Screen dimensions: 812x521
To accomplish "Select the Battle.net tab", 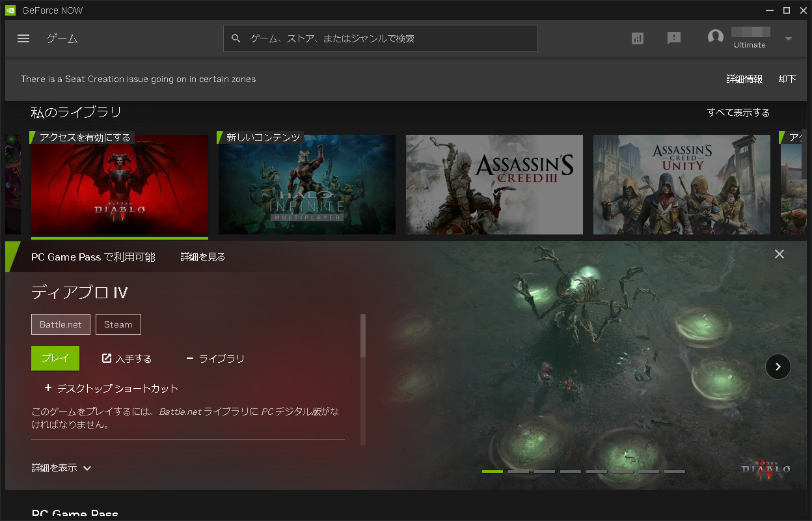I will (x=61, y=324).
